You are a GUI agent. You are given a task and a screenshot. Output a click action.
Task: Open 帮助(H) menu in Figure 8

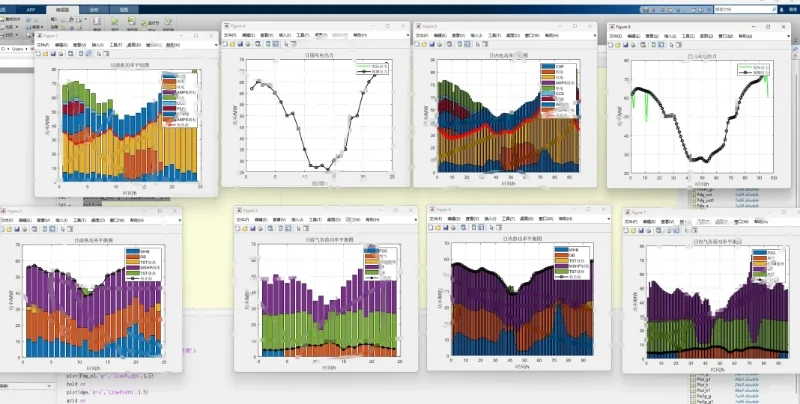pos(745,36)
